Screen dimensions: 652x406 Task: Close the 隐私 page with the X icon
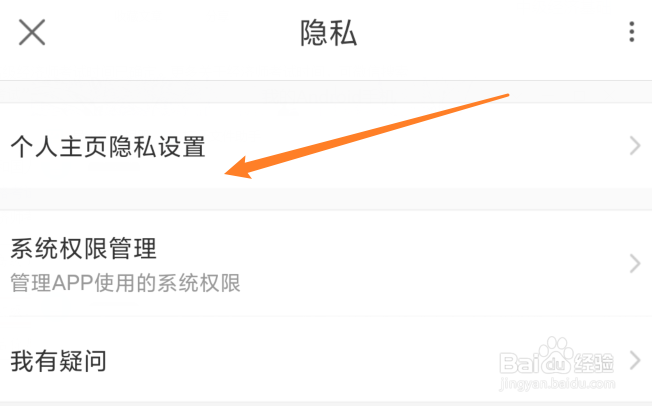click(32, 32)
